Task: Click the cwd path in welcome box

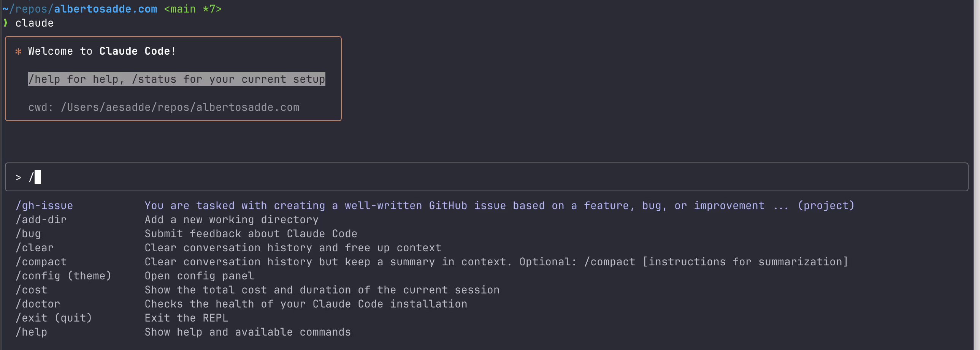Action: click(x=180, y=107)
